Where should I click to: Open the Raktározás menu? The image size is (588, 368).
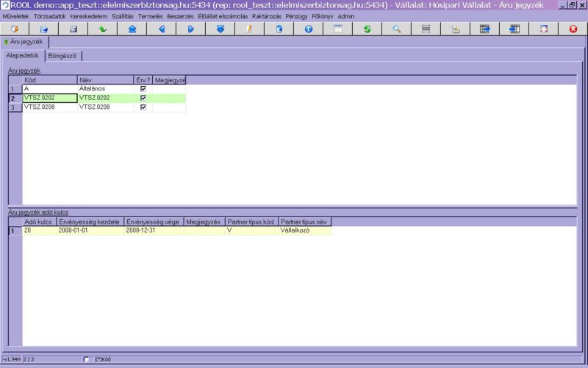(266, 15)
